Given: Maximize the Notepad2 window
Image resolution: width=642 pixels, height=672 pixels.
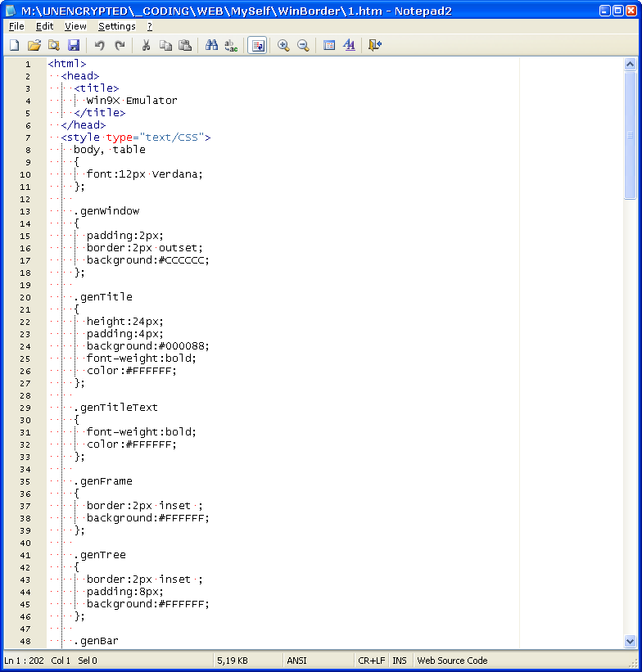Looking at the screenshot, I should pyautogui.click(x=618, y=11).
